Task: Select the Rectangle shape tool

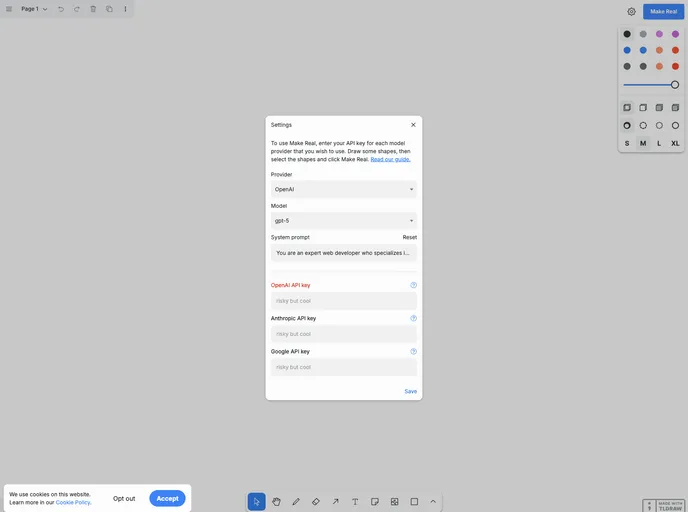Action: click(414, 501)
